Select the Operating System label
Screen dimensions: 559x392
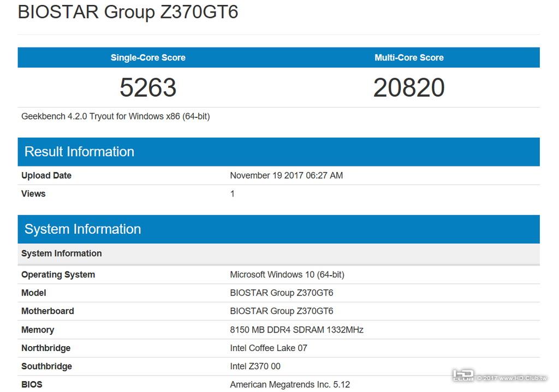pyautogui.click(x=58, y=275)
